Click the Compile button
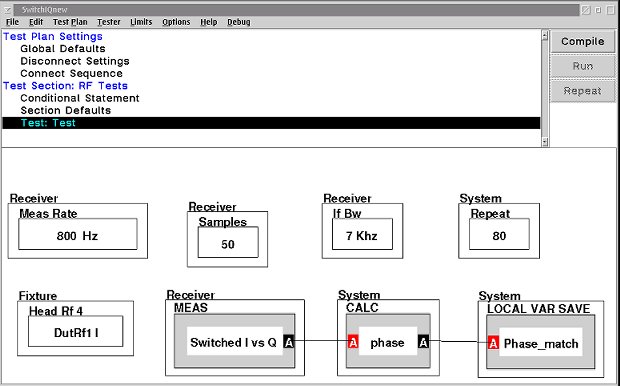The height and width of the screenshot is (386, 620). coord(582,42)
